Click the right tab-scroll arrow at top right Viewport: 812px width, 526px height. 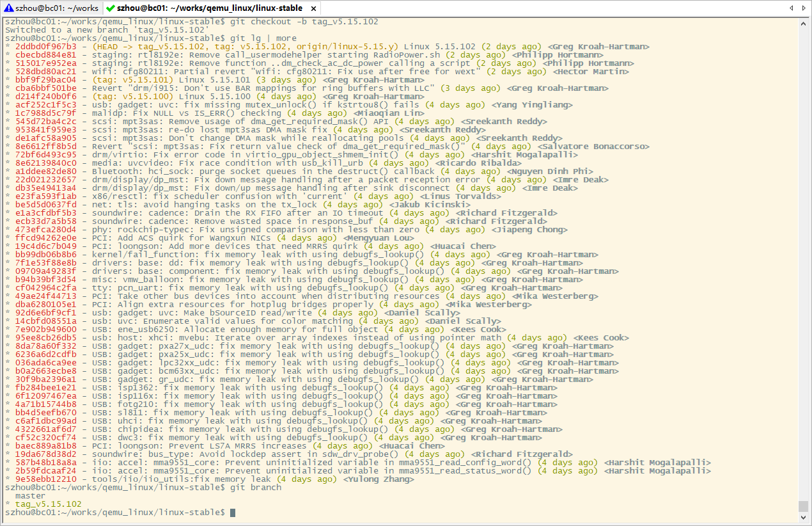pyautogui.click(x=804, y=8)
